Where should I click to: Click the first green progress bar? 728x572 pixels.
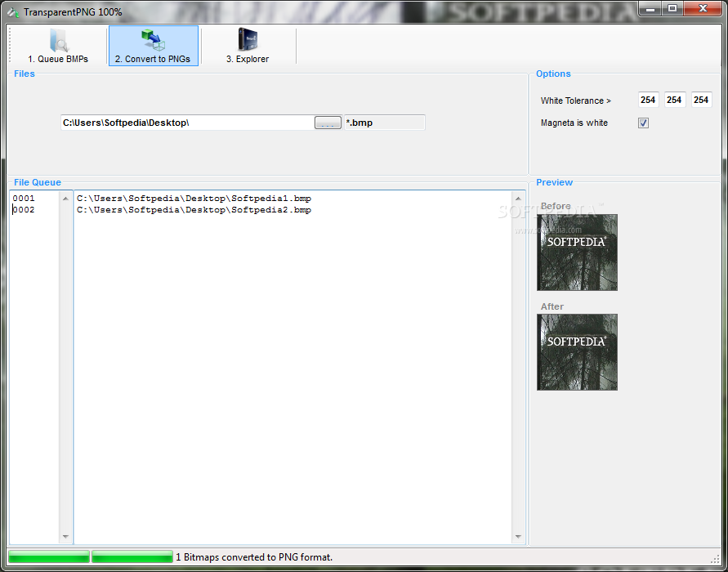click(49, 556)
